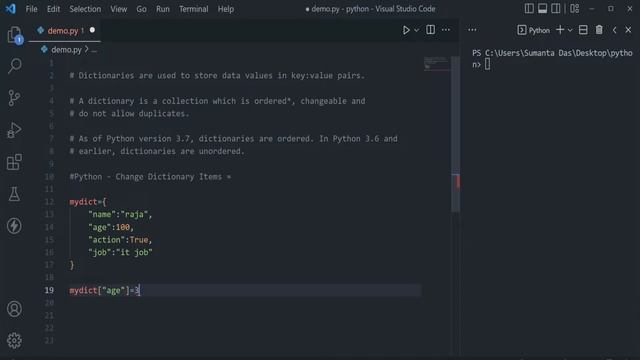Image resolution: width=640 pixels, height=360 pixels.
Task: Toggle primary sidebar layout icon
Action: tap(529, 9)
